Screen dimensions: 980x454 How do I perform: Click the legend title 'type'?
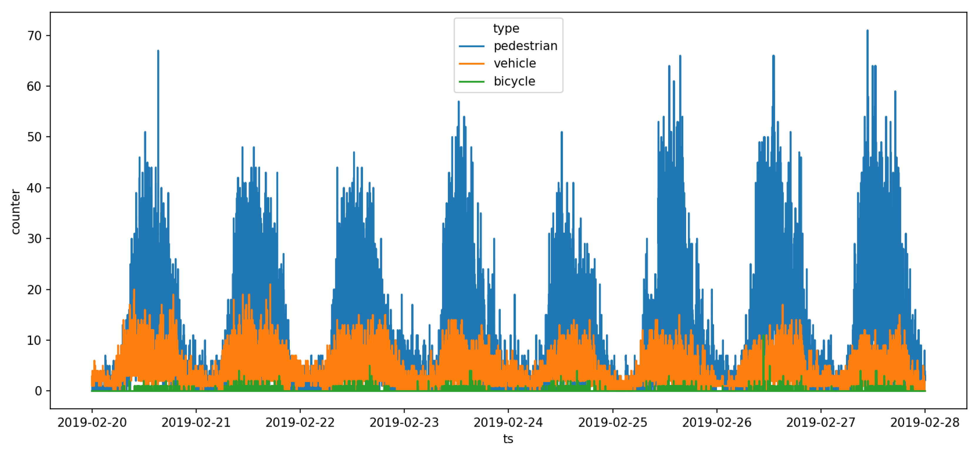click(x=506, y=29)
